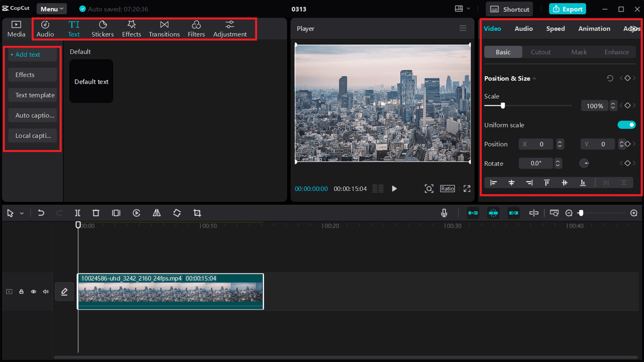
Task: Click the undo arrow icon
Action: (41, 213)
